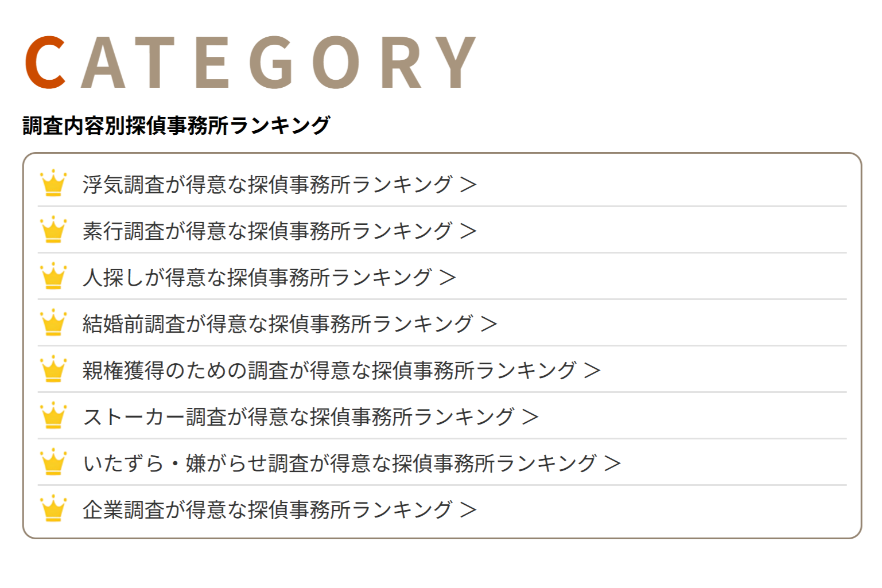Open 親権獲得のための調査 ranking link
The image size is (882, 588).
(x=329, y=371)
